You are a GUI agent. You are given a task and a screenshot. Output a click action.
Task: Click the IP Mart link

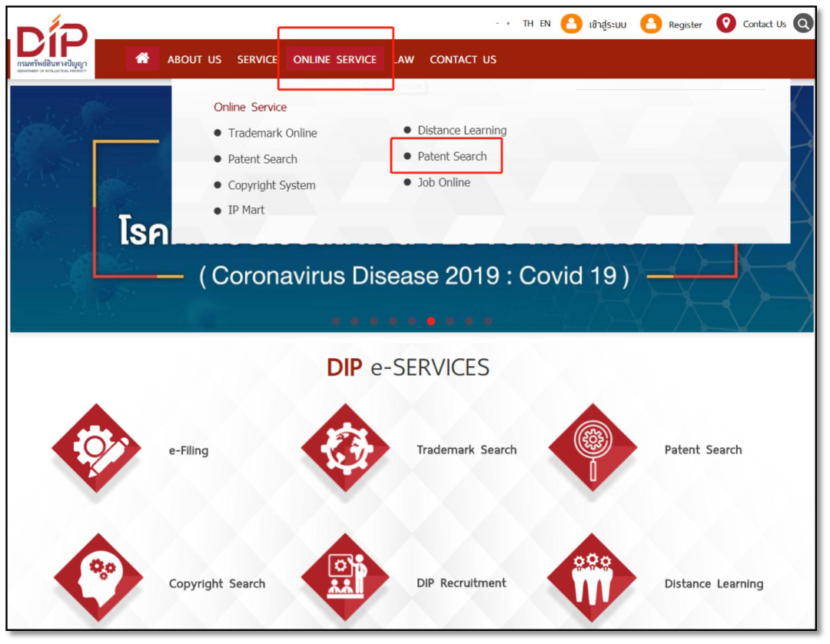[x=246, y=210]
